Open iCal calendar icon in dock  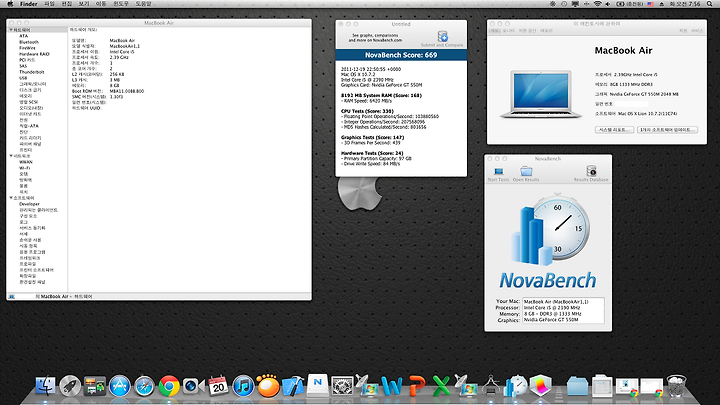pos(218,386)
